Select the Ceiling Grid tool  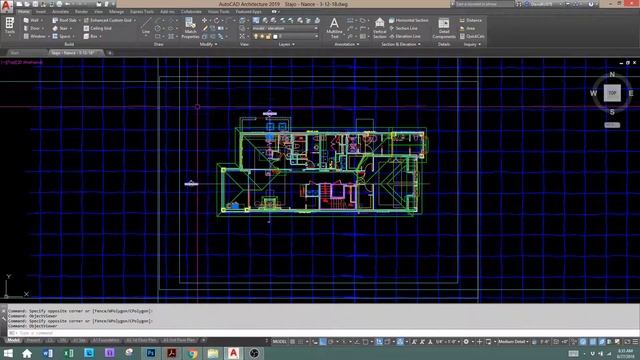98,28
